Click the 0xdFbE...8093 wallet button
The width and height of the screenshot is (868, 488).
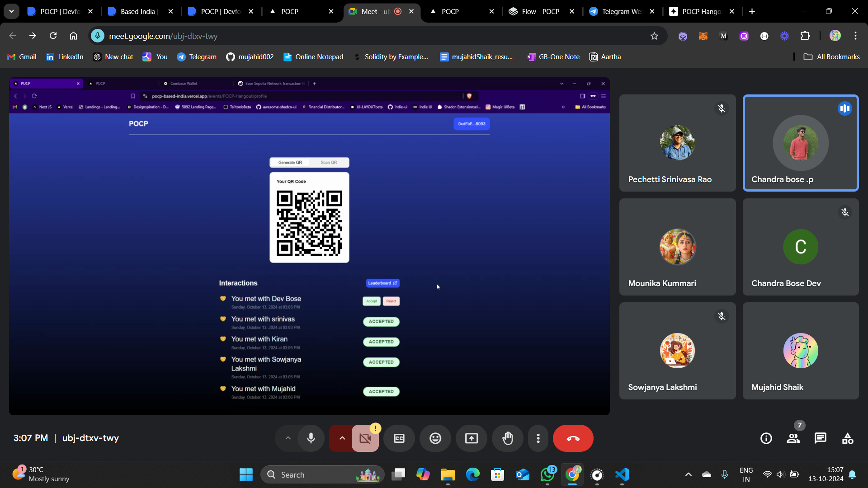click(x=472, y=124)
